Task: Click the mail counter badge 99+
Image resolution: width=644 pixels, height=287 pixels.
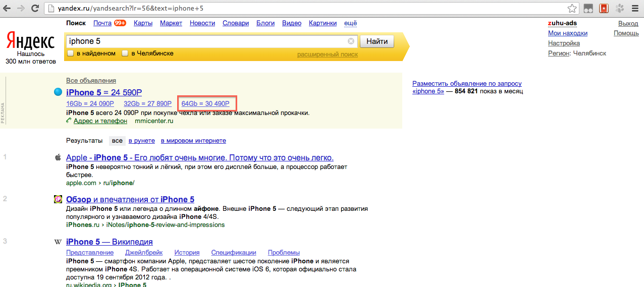Action: click(120, 23)
